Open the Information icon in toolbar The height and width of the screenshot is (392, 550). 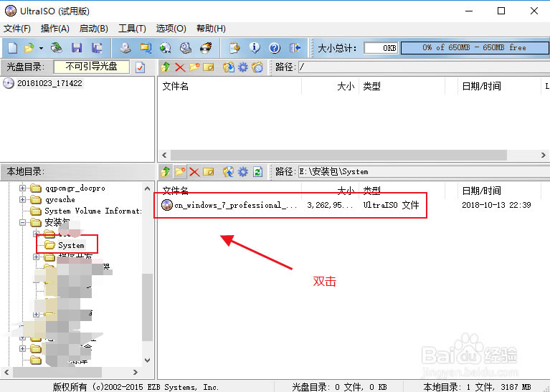pos(255,48)
